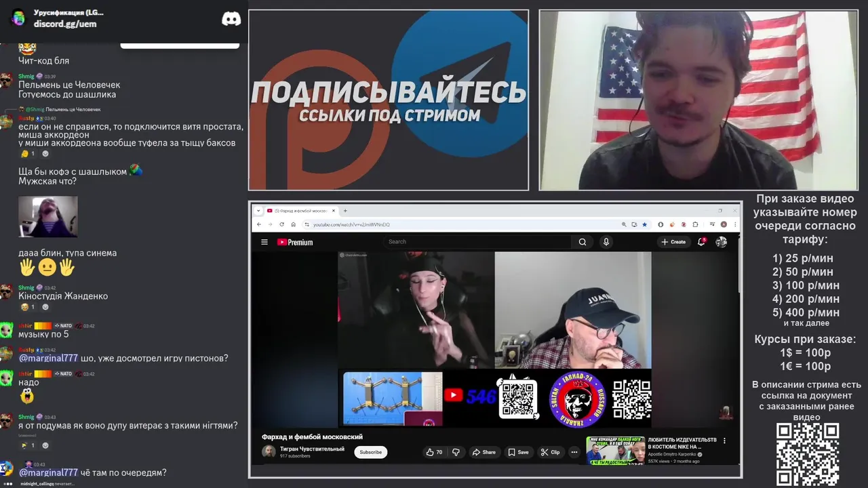Click the YouTube search magnifier button
This screenshot has width=868, height=488.
pos(582,241)
